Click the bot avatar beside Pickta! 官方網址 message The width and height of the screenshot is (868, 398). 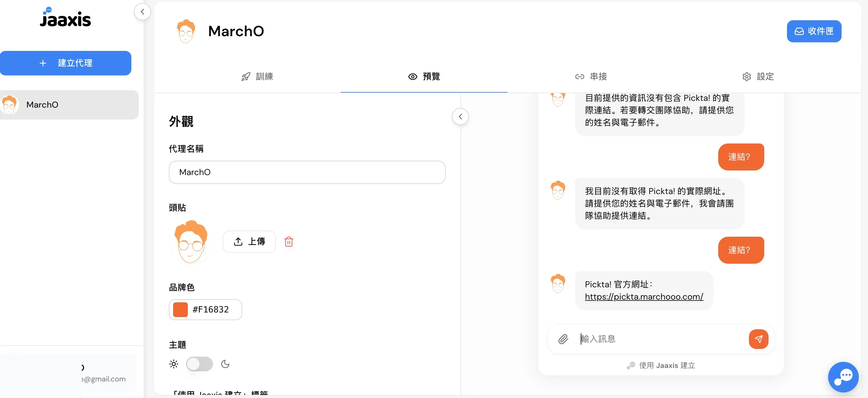click(558, 283)
